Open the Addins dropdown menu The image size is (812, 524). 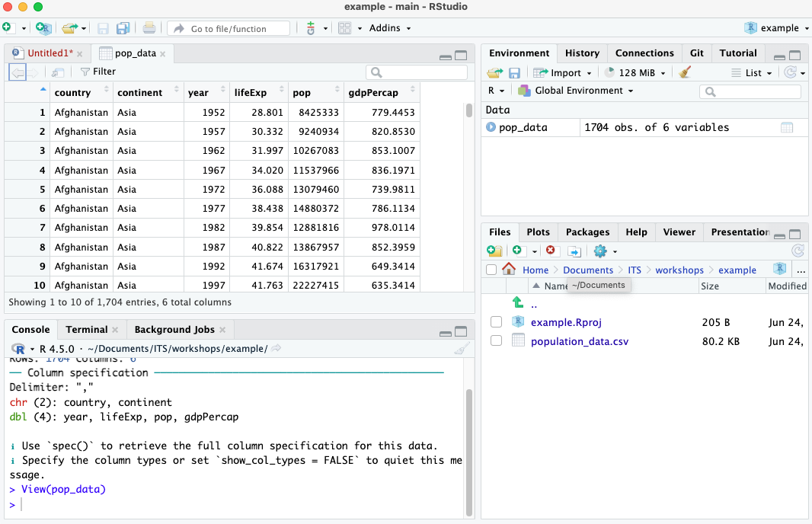pyautogui.click(x=390, y=28)
